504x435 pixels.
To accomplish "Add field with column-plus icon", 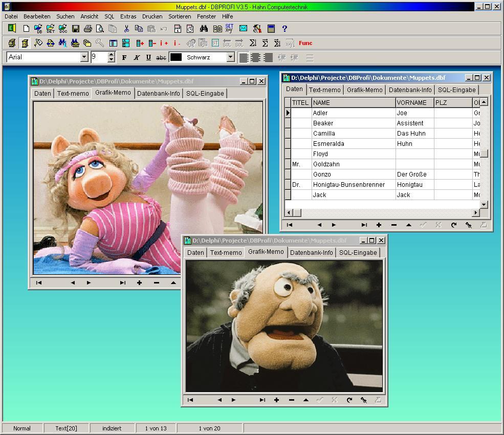I will coord(140,43).
